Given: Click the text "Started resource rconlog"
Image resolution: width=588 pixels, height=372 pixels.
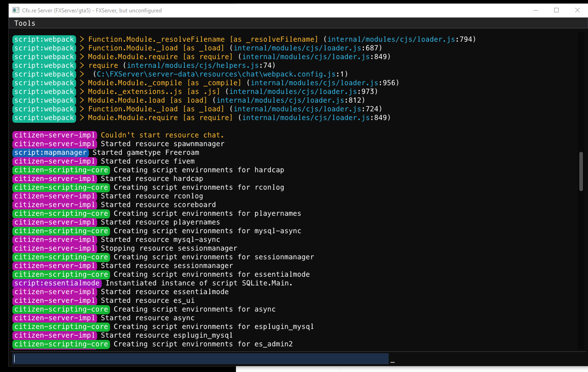Looking at the screenshot, I should pos(152,196).
